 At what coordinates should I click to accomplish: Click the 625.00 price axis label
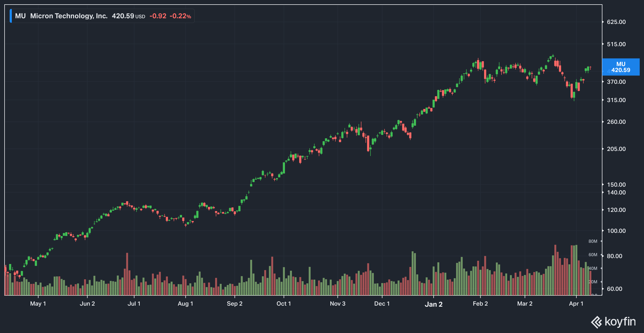coord(616,22)
